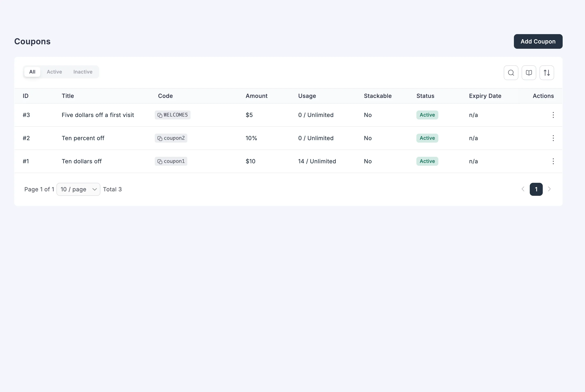Click the Stackable column header
Viewport: 585px width, 392px height.
pyautogui.click(x=377, y=96)
